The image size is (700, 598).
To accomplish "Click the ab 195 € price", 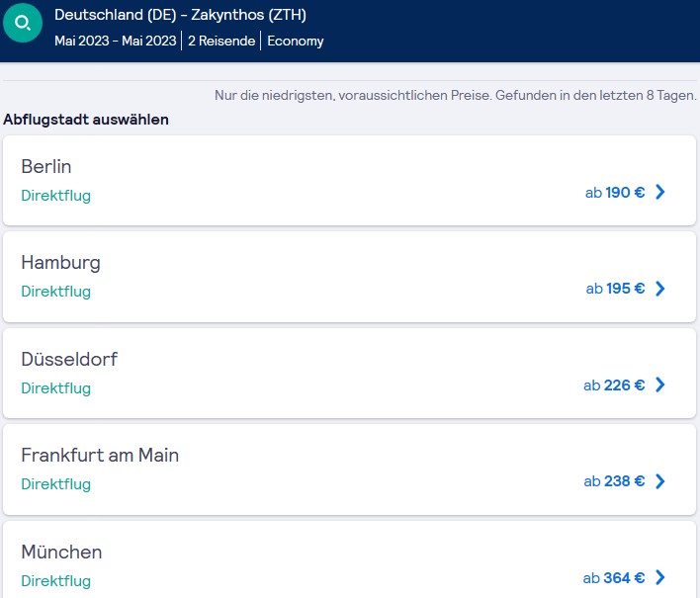I will click(615, 289).
